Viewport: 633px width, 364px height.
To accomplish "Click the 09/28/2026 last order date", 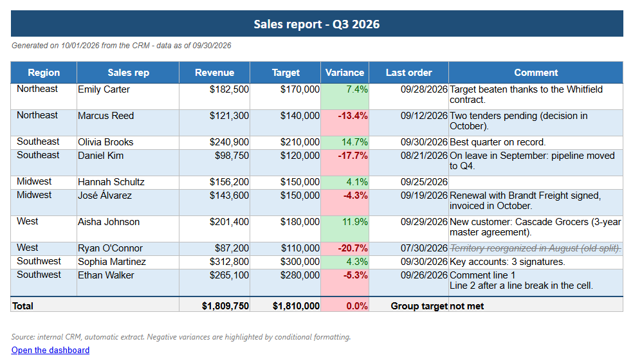I will click(408, 96).
